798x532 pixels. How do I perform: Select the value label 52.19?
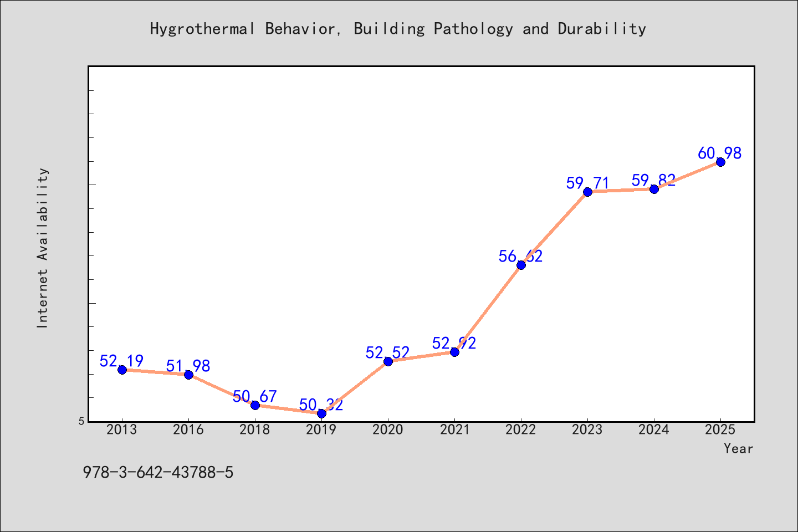click(x=122, y=361)
